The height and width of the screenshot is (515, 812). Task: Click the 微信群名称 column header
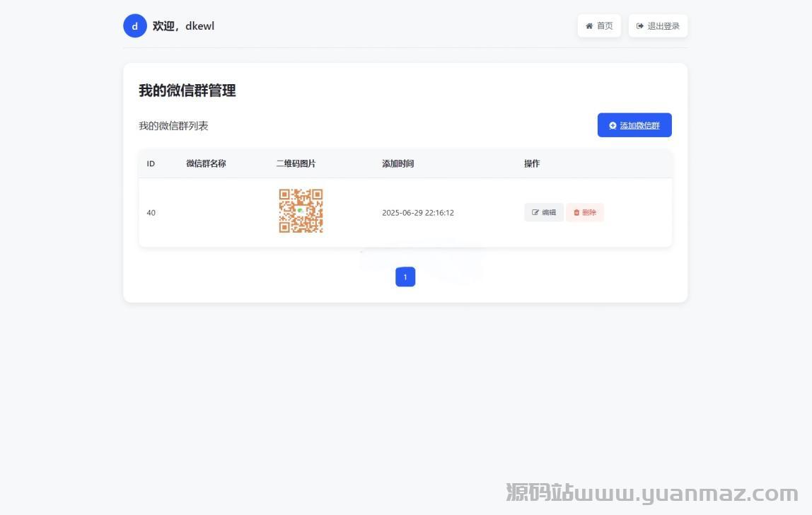206,163
